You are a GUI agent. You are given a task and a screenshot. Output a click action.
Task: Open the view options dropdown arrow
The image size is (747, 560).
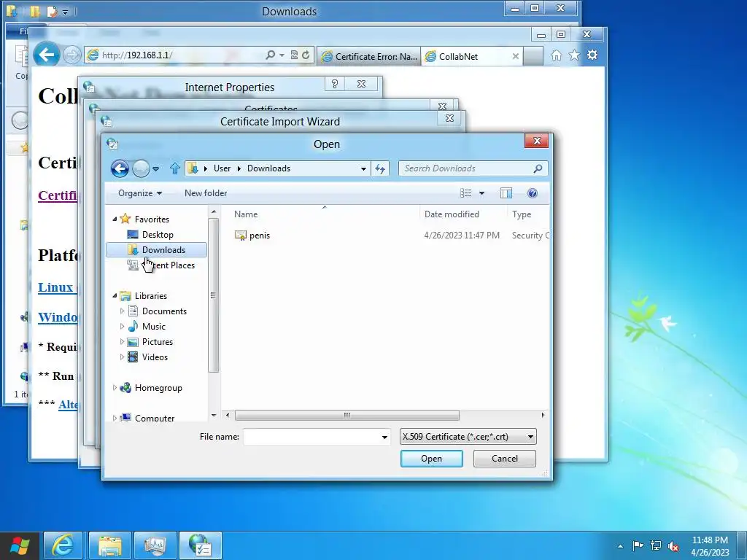click(481, 193)
